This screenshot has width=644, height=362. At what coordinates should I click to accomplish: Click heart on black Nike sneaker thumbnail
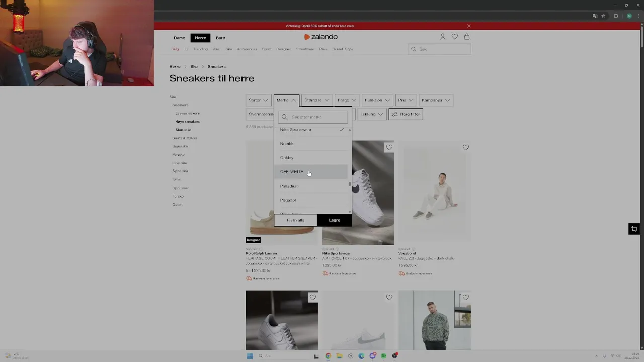tap(313, 297)
